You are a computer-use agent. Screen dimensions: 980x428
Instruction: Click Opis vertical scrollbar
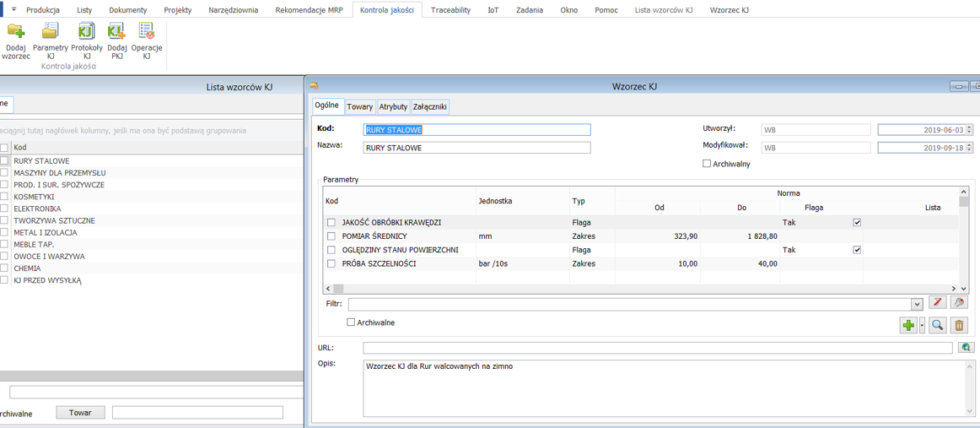[969, 388]
